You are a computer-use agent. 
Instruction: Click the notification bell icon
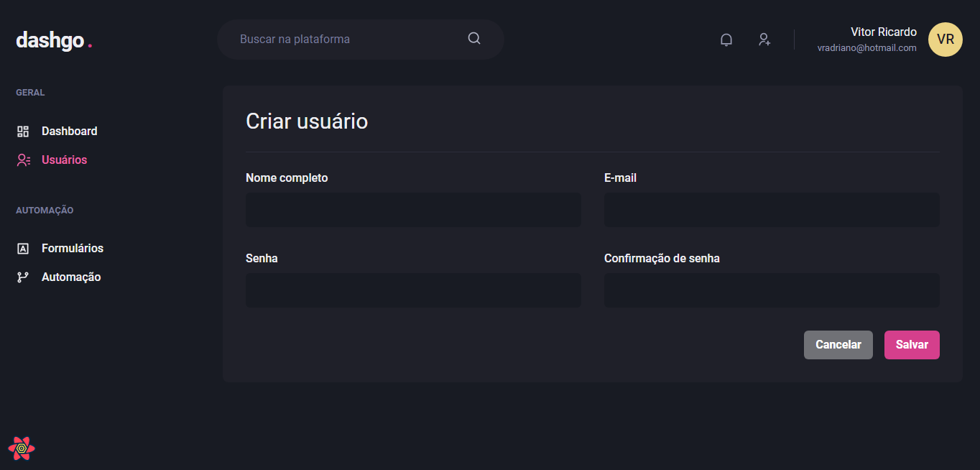726,40
